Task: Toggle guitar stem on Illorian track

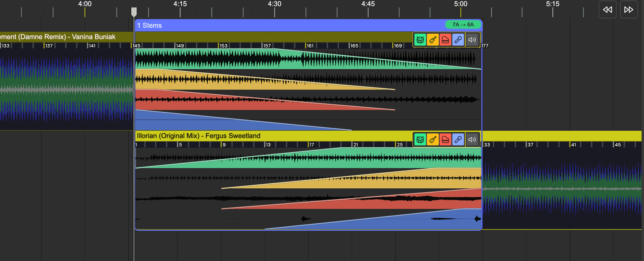Action: point(433,139)
